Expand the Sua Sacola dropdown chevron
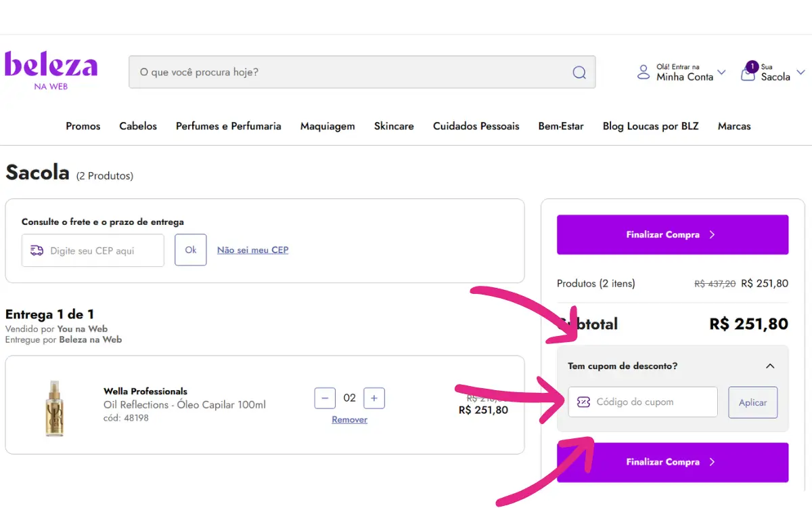The width and height of the screenshot is (812, 508). coord(801,72)
